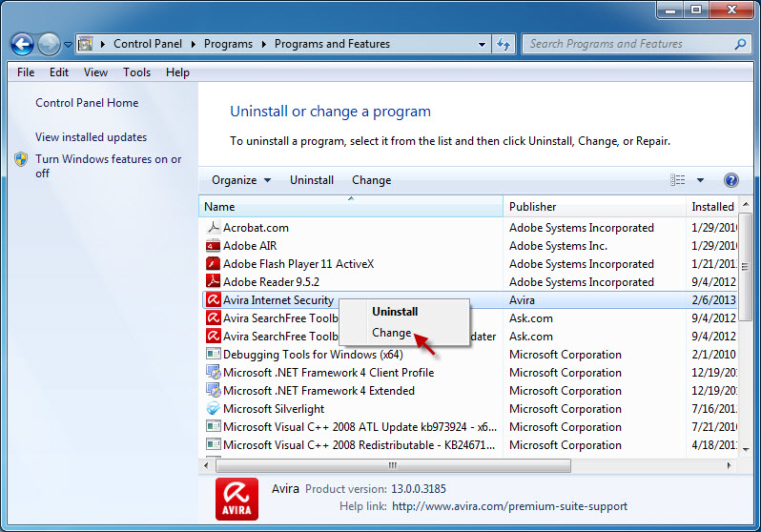Open the Help menu
This screenshot has width=761, height=532.
pyautogui.click(x=177, y=72)
